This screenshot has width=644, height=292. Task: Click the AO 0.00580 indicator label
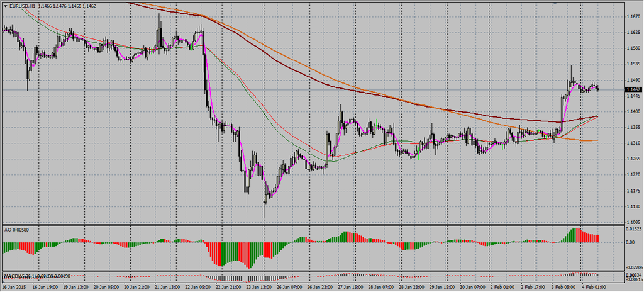click(18, 228)
